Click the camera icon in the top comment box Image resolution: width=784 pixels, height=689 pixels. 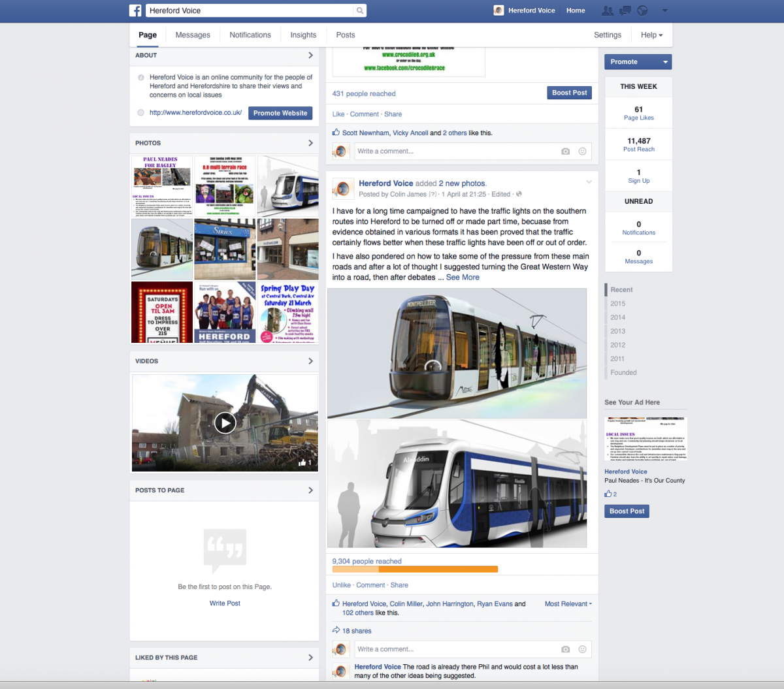565,151
